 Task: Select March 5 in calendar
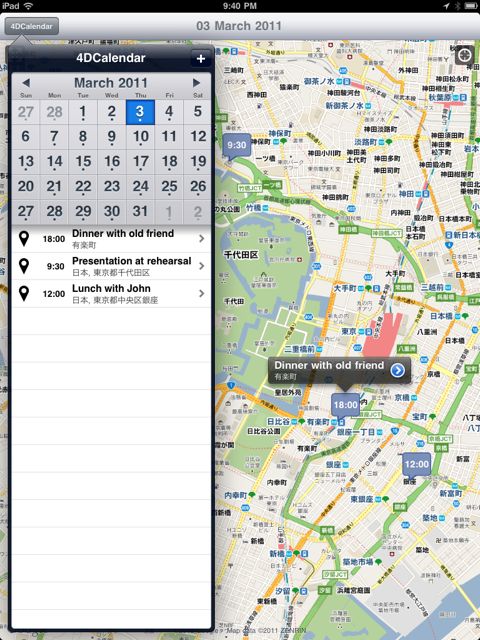pyautogui.click(x=198, y=112)
